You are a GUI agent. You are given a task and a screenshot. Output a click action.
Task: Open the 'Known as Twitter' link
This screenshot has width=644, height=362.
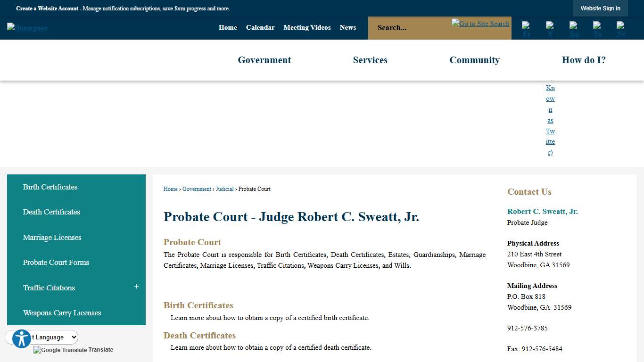550,120
